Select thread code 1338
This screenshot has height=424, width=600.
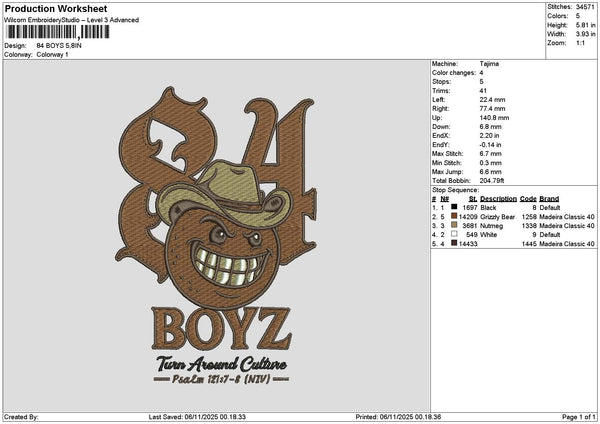pyautogui.click(x=529, y=226)
